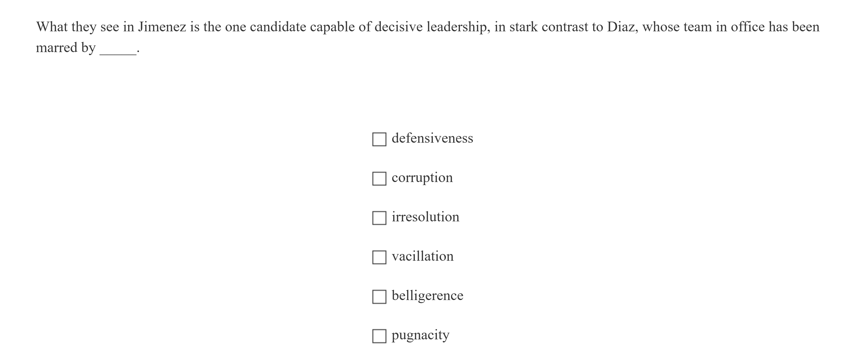Choose the irresolution answer text

(425, 217)
